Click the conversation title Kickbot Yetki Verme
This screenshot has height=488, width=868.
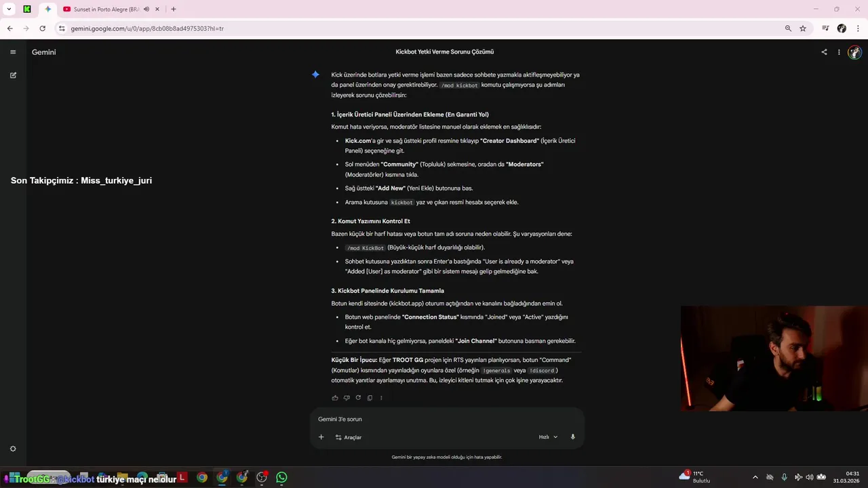tap(445, 52)
